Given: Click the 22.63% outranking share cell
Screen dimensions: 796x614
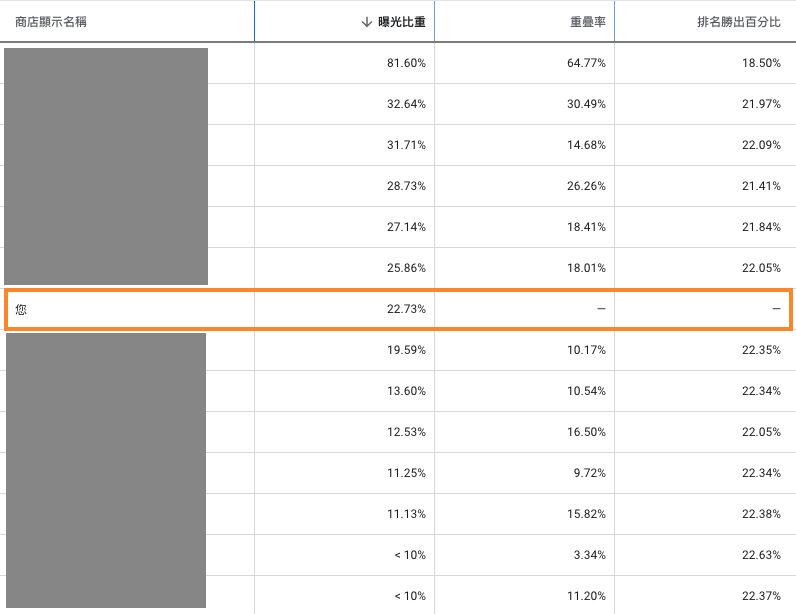Looking at the screenshot, I should 705,555.
